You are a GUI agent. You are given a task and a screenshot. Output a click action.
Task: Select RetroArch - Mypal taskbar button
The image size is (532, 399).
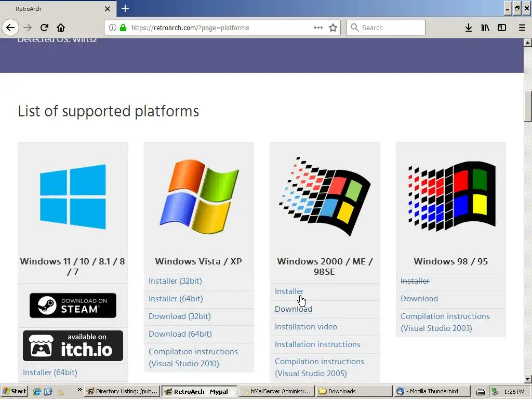tap(199, 391)
